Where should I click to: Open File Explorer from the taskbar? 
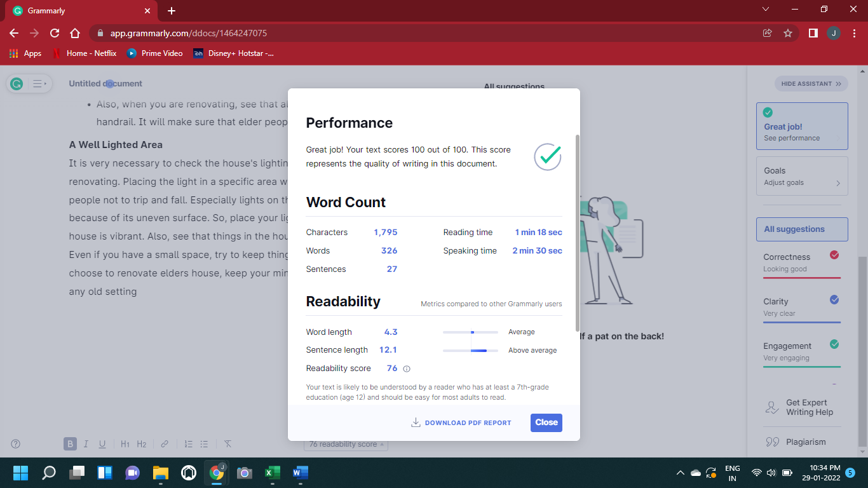(160, 473)
